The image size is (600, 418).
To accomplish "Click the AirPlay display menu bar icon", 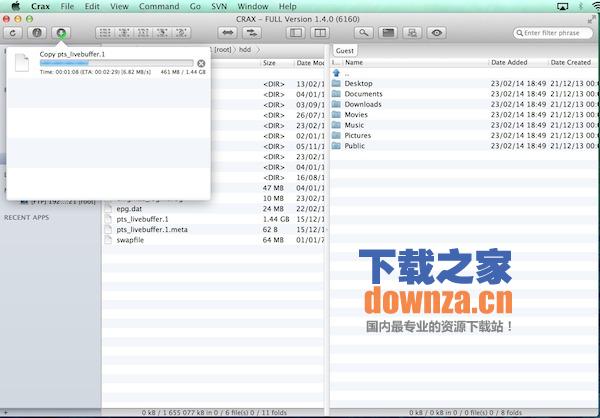I will (x=562, y=7).
